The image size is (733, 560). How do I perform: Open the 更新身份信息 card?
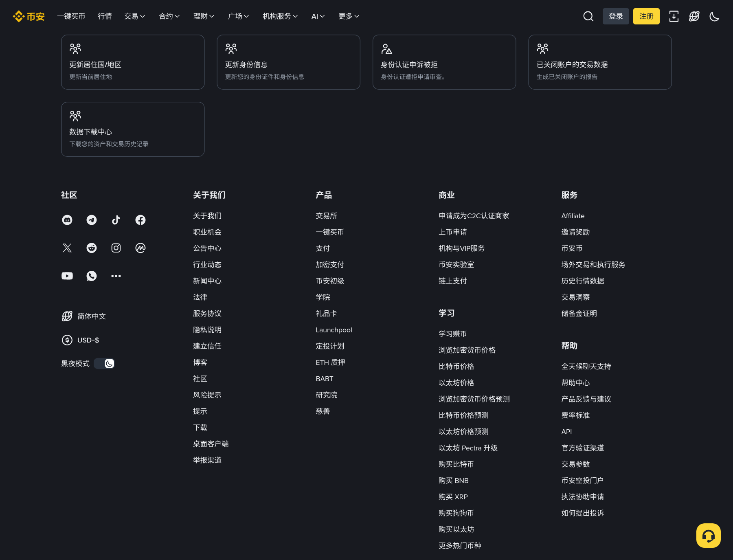288,62
